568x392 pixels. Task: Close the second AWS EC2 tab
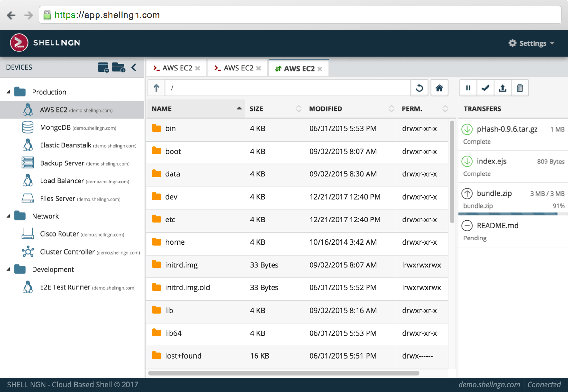pos(259,69)
